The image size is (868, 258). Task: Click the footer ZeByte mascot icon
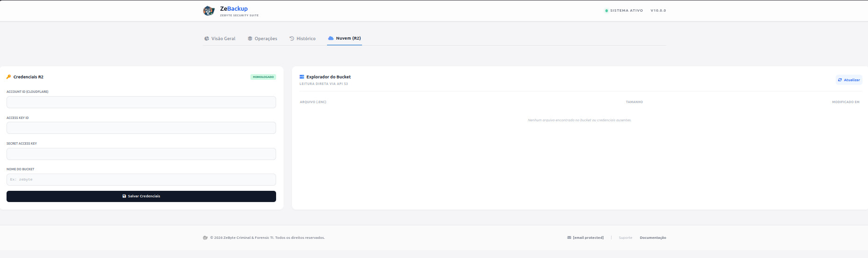pos(205,238)
